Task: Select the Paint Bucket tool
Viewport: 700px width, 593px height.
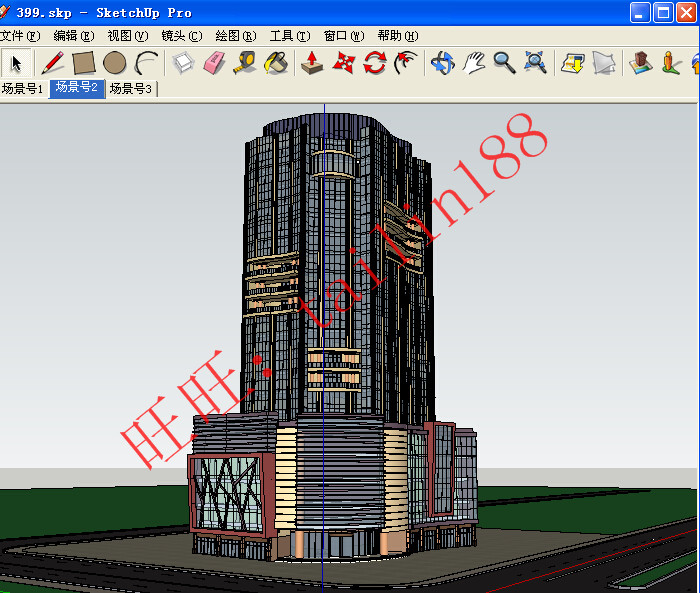Action: (276, 63)
